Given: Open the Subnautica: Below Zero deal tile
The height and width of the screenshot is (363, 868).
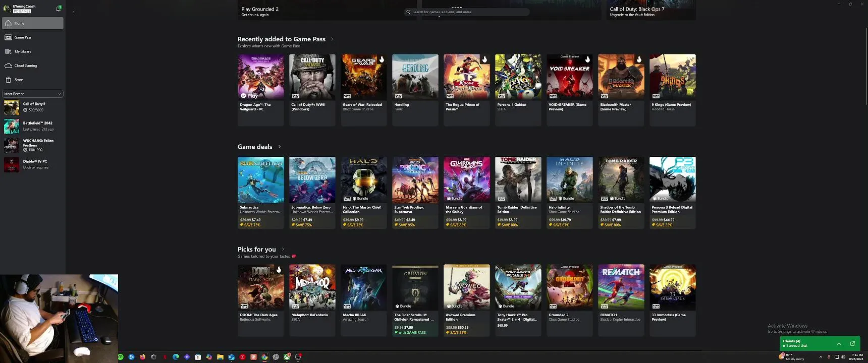Looking at the screenshot, I should click(312, 193).
